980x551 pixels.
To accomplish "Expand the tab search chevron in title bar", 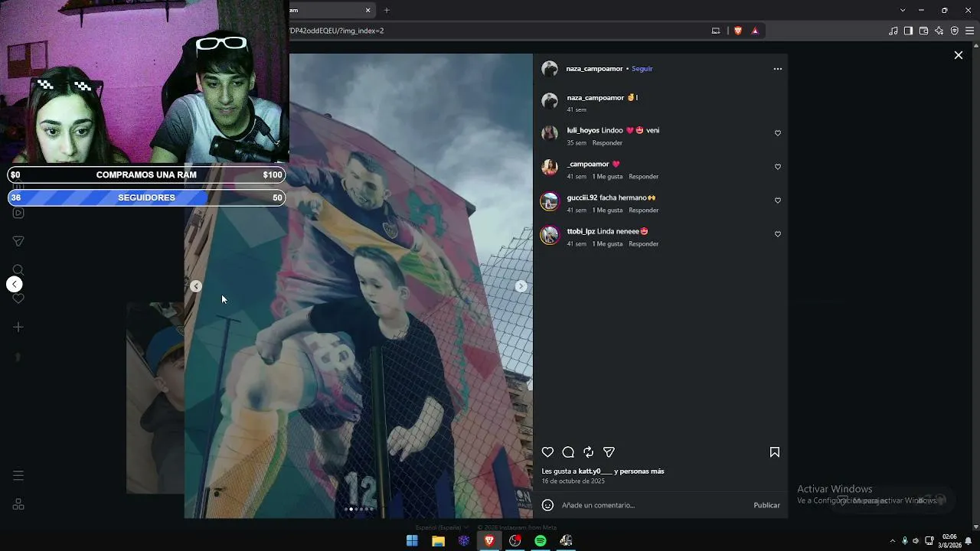I will pyautogui.click(x=903, y=10).
